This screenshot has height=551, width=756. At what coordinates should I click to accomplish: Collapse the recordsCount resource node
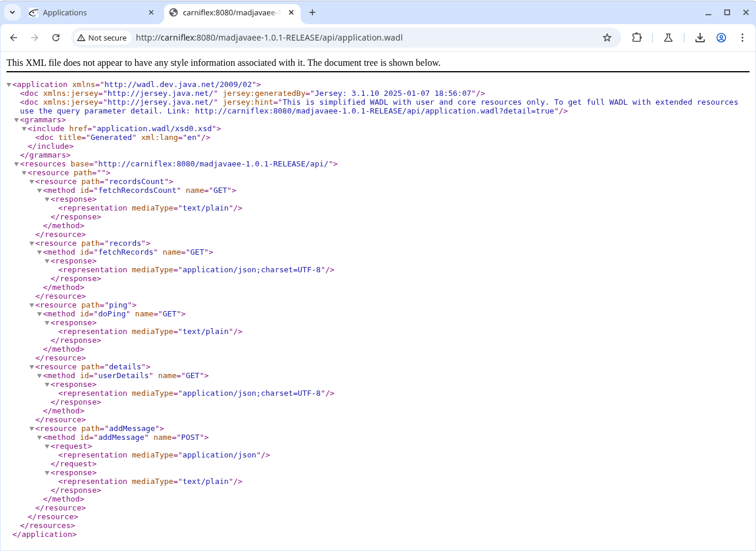tap(32, 182)
